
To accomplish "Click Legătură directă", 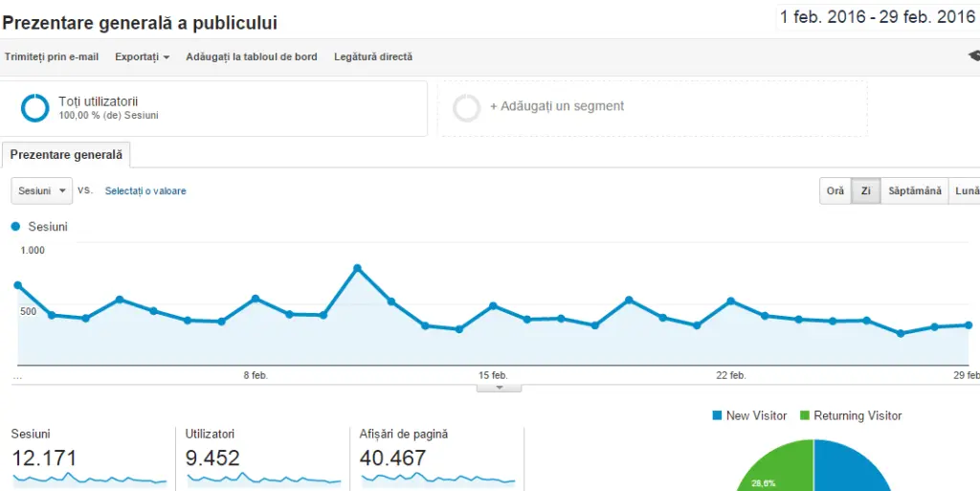I will coord(373,56).
